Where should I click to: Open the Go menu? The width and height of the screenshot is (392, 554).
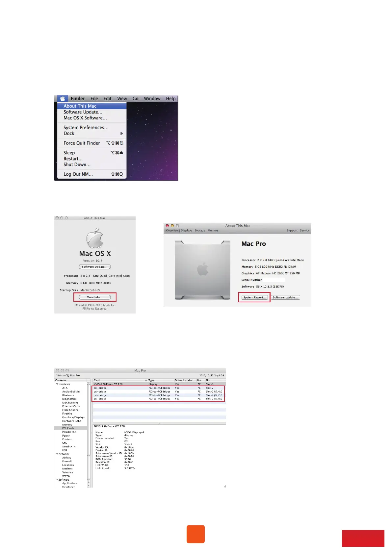pos(136,98)
